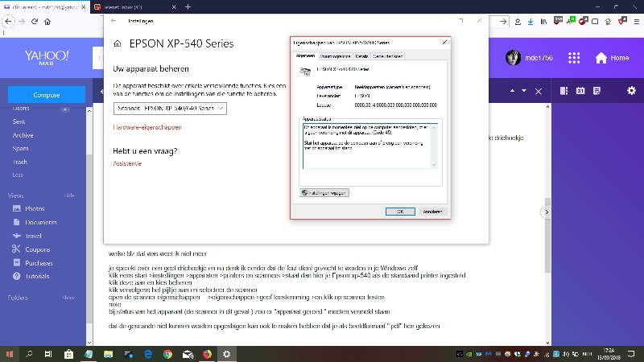Image resolution: width=644 pixels, height=362 pixels.
Task: Open the Tutorials help icon
Action: (x=16, y=276)
